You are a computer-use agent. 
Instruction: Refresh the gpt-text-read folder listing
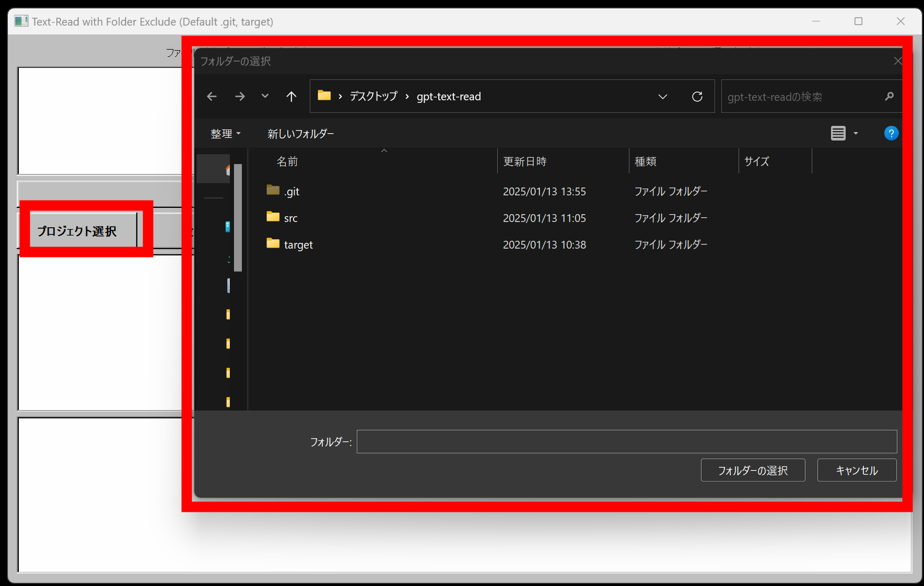697,97
